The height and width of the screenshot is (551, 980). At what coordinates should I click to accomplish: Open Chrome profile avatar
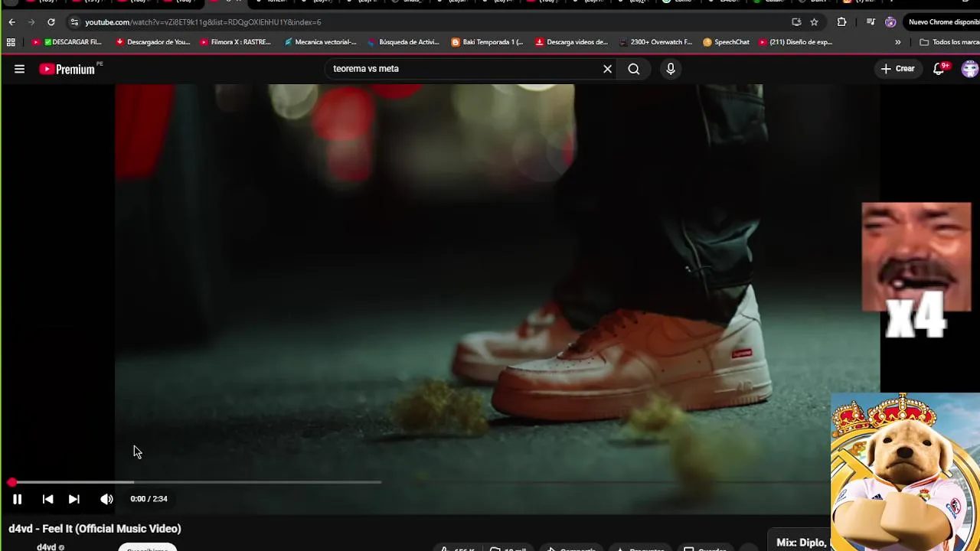click(890, 22)
